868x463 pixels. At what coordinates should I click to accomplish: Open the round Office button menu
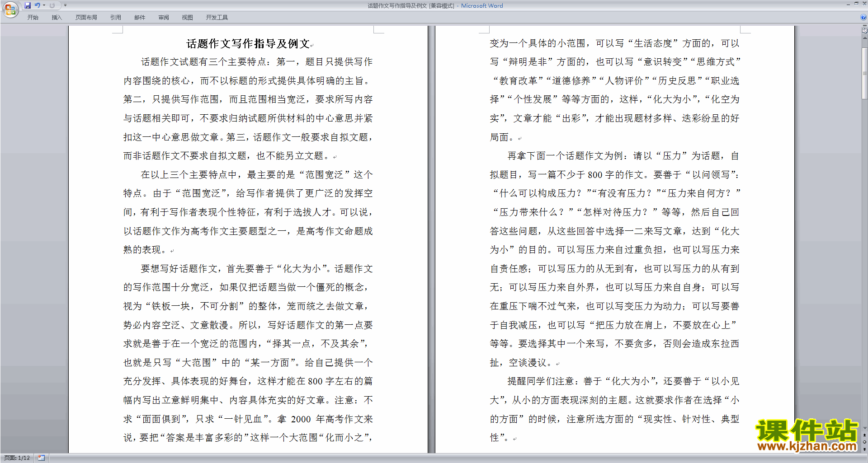tap(10, 9)
